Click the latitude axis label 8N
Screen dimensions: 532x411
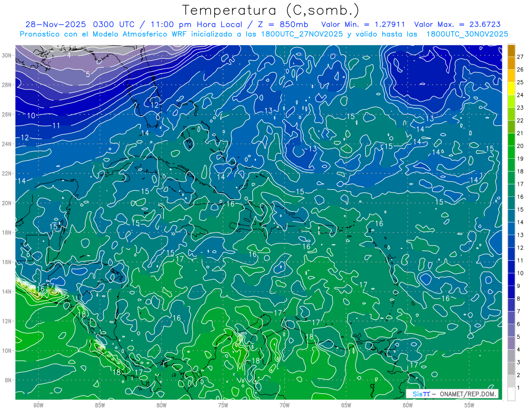point(8,380)
